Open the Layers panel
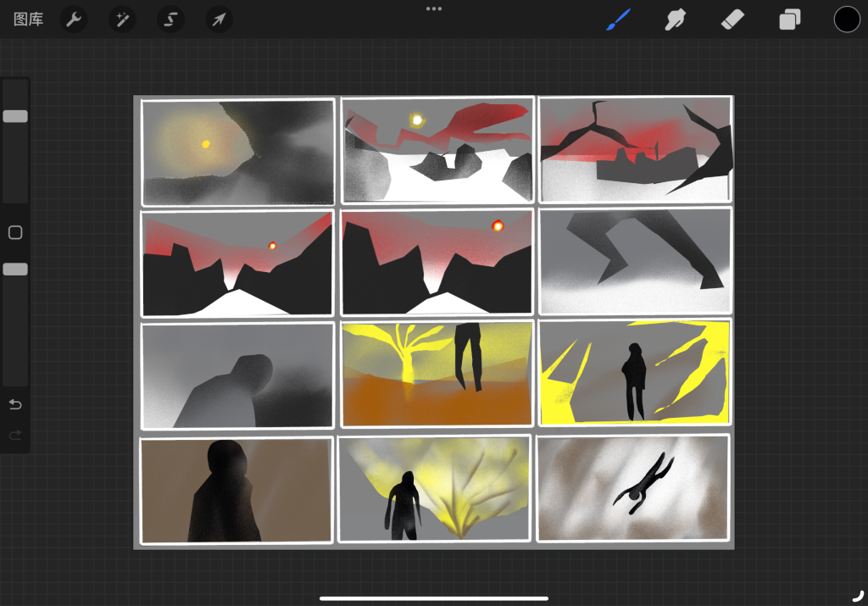Image resolution: width=868 pixels, height=606 pixels. point(789,19)
